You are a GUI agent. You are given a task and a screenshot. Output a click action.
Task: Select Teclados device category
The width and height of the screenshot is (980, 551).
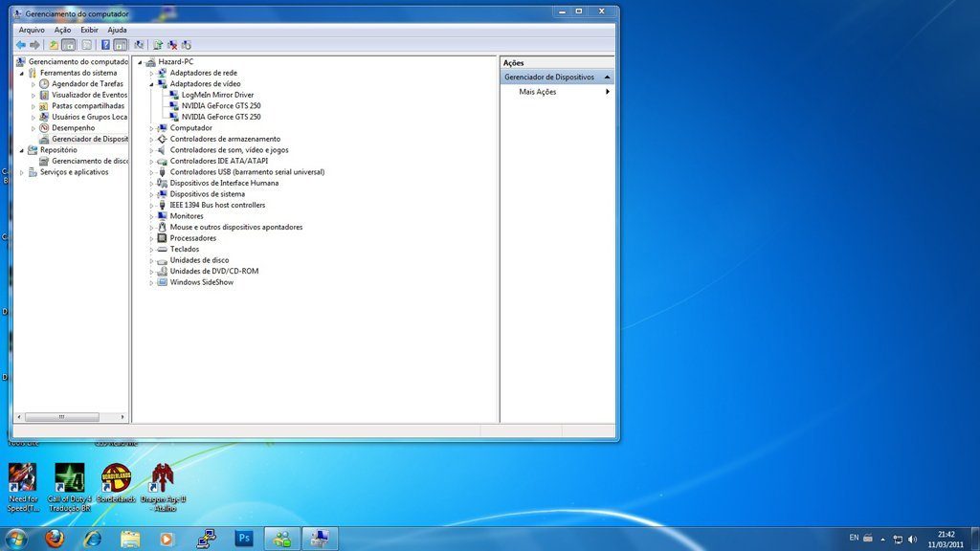tap(185, 250)
